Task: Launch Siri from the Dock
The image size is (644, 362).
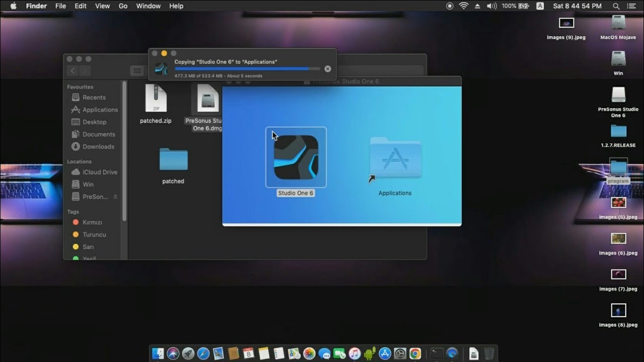Action: 173,353
